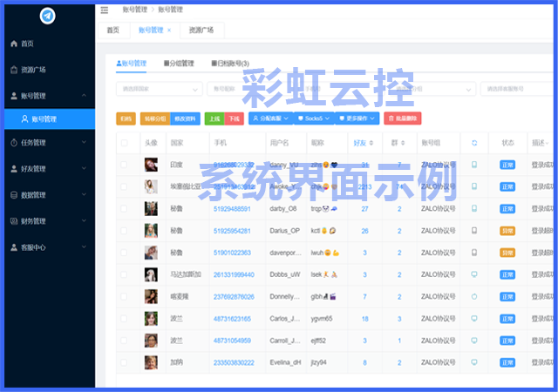
Task: Check the checkbox for the 印度 row
Action: (124, 165)
